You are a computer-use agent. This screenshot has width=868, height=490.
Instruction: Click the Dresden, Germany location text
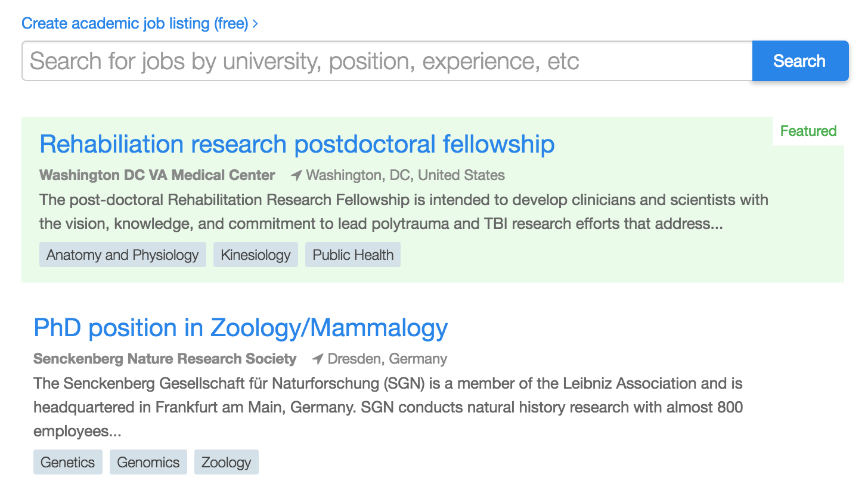387,359
